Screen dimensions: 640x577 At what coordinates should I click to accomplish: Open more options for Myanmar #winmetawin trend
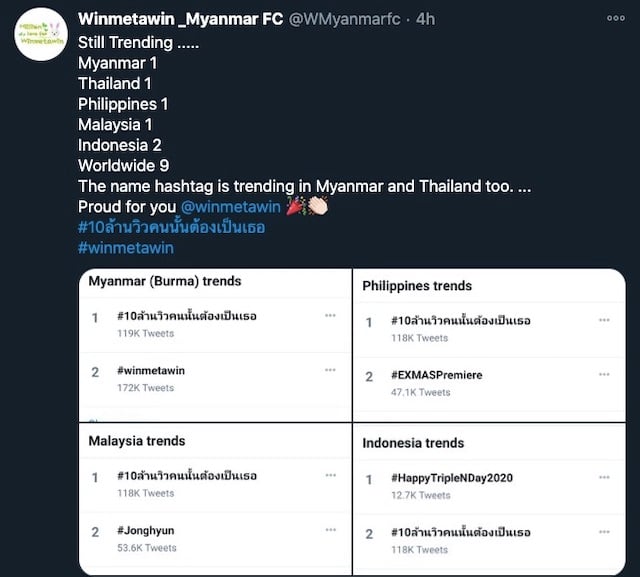point(330,370)
